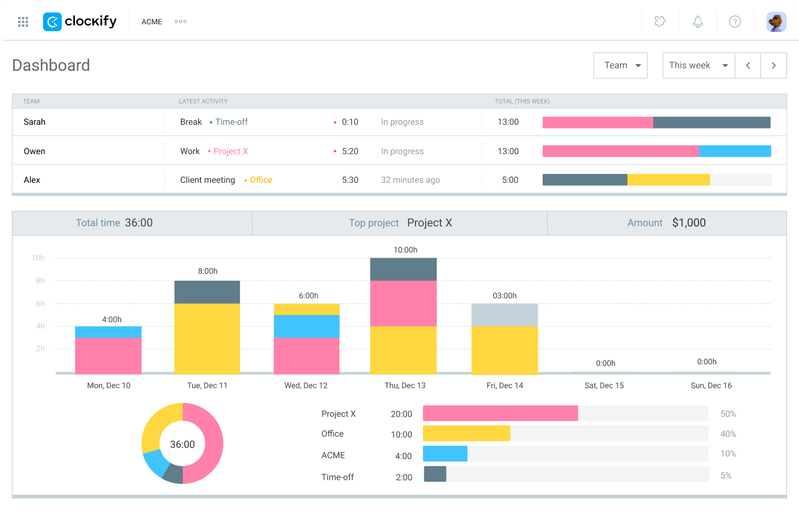Select the ACME workspace name
Image resolution: width=799 pixels, height=532 pixels.
[x=152, y=22]
